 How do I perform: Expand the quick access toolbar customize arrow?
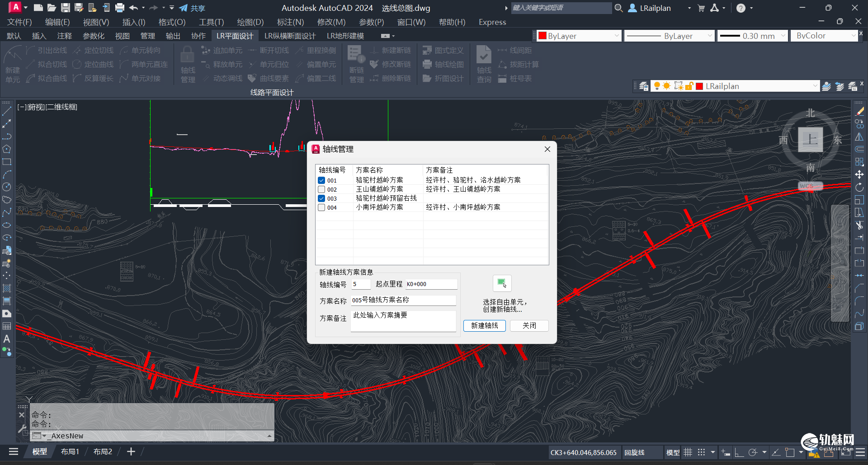pos(172,8)
